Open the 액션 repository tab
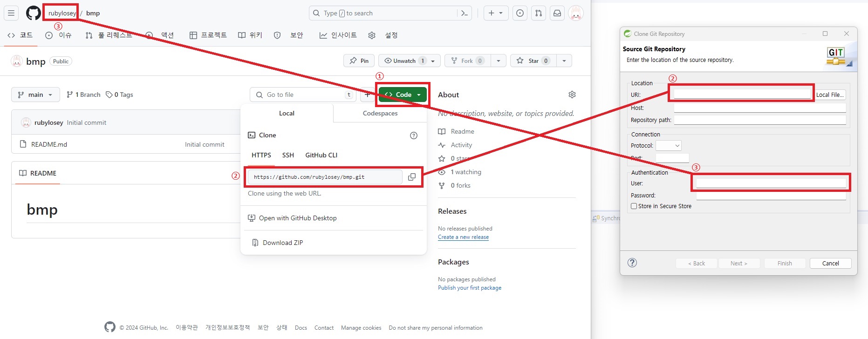This screenshot has height=339, width=868. [160, 35]
